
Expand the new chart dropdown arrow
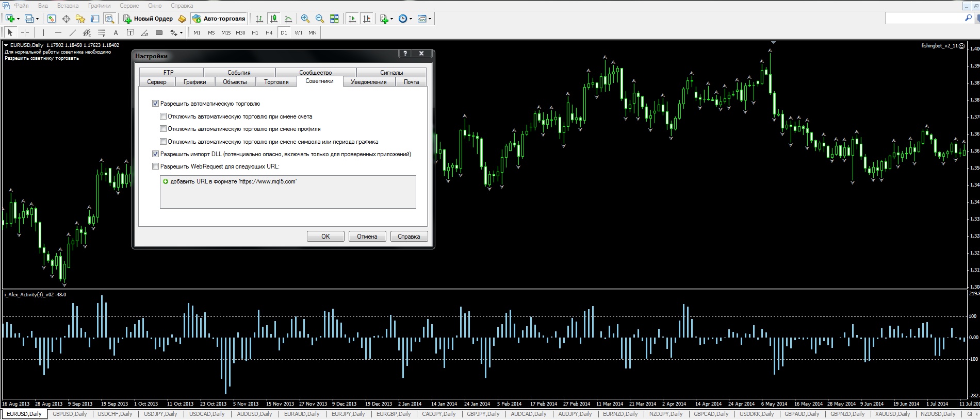(18, 19)
